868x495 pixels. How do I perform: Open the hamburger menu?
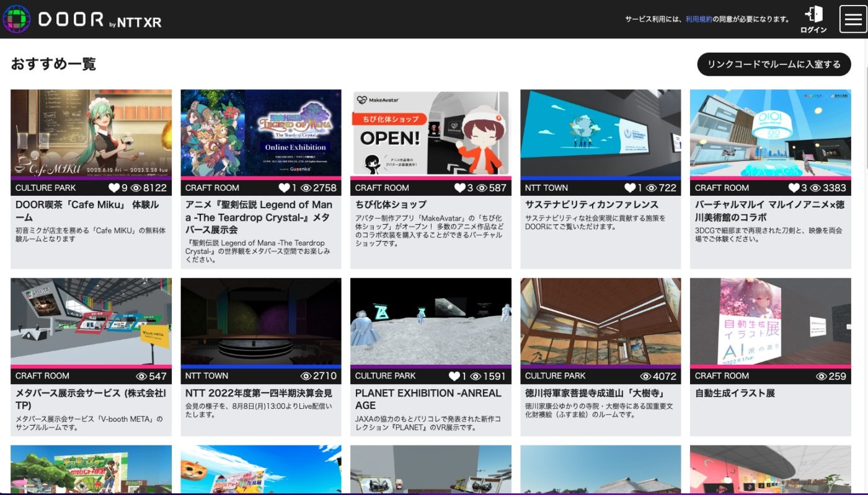pyautogui.click(x=853, y=19)
